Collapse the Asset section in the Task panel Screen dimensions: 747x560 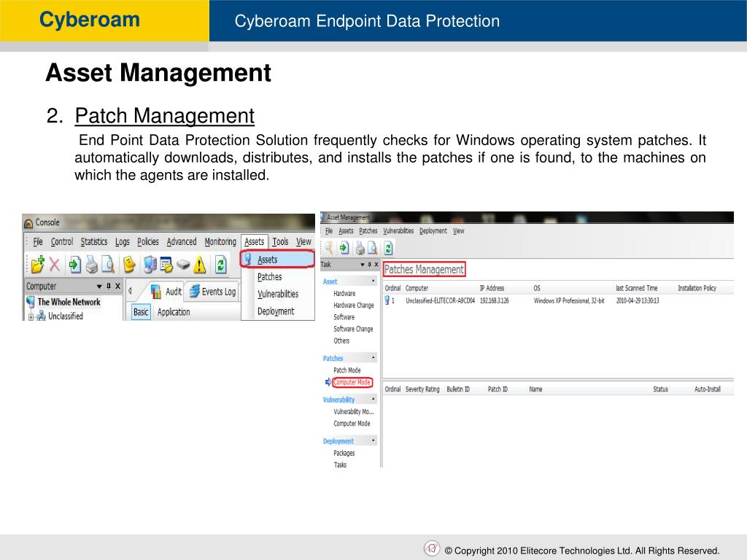pos(373,281)
